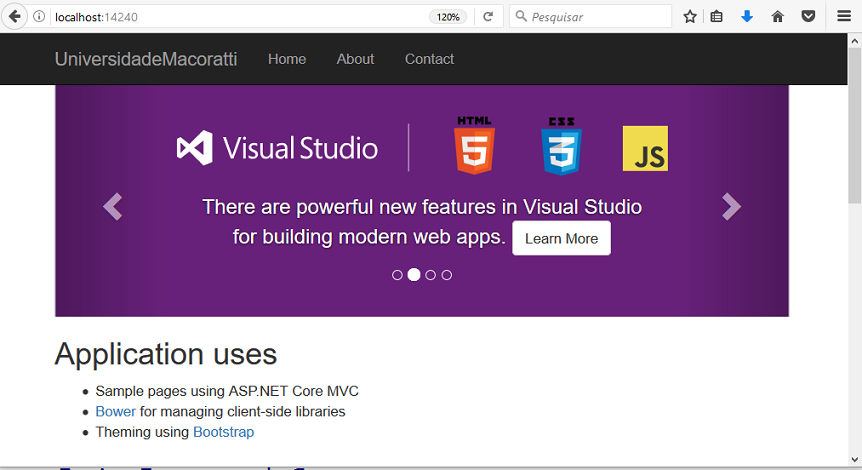This screenshot has height=470, width=862.
Task: Open the Pocket icon
Action: [808, 16]
